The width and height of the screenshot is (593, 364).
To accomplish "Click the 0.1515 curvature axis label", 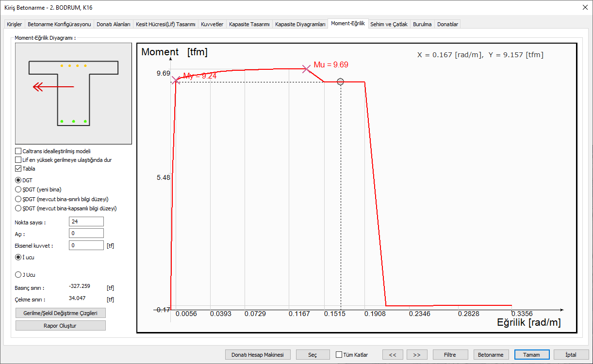I will (x=335, y=314).
